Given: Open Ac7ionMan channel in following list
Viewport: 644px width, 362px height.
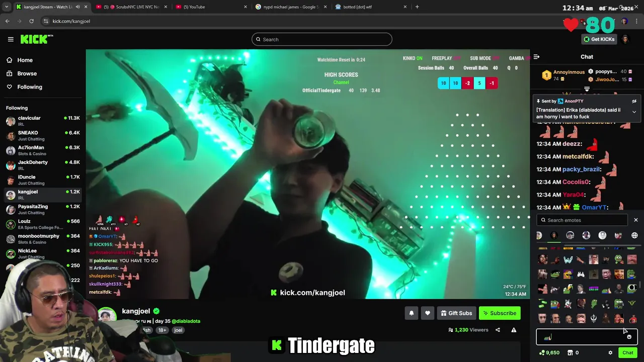Looking at the screenshot, I should (43, 150).
